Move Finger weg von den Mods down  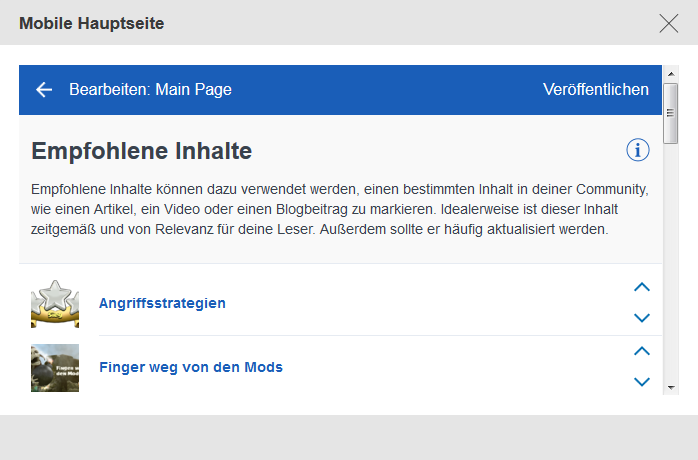coord(642,382)
